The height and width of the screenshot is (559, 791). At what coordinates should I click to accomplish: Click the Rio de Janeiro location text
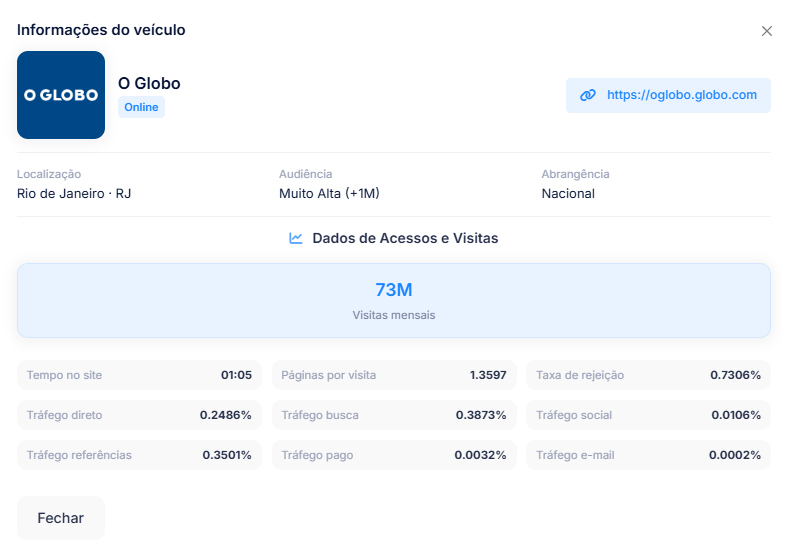[74, 194]
